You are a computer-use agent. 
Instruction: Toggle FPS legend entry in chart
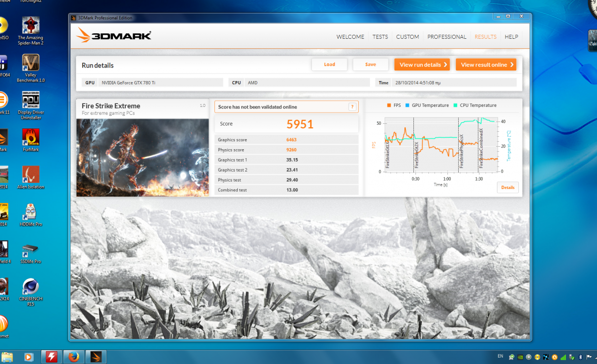click(x=394, y=105)
